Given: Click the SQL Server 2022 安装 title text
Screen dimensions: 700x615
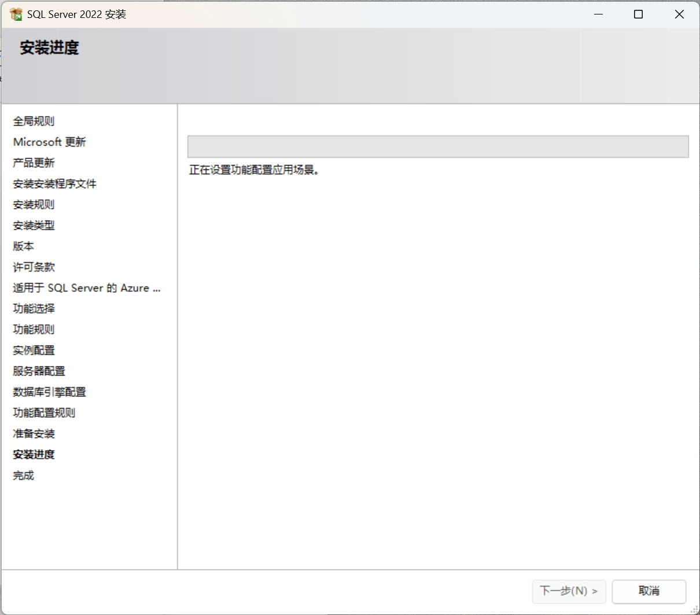Looking at the screenshot, I should [76, 14].
